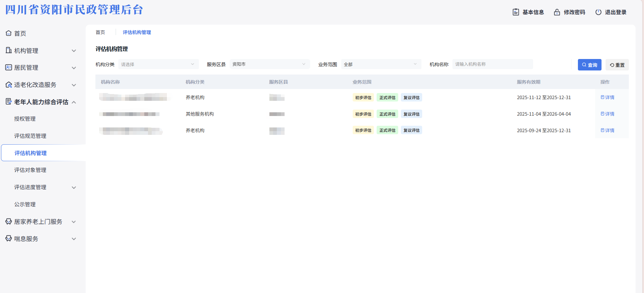Image resolution: width=644 pixels, height=293 pixels.
Task: Expand the 评估进度管理 submenu chevron
Action: 74,187
